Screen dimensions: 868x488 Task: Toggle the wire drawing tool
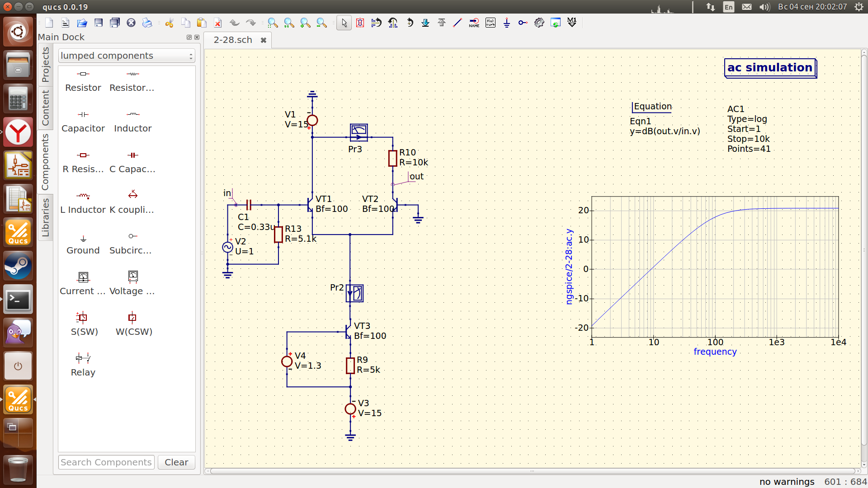click(458, 23)
